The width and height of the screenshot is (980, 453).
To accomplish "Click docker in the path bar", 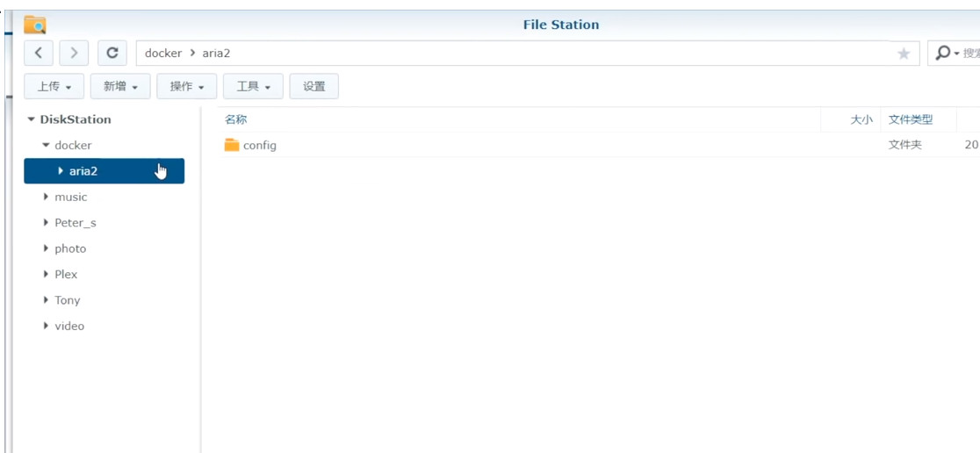I will click(x=163, y=54).
